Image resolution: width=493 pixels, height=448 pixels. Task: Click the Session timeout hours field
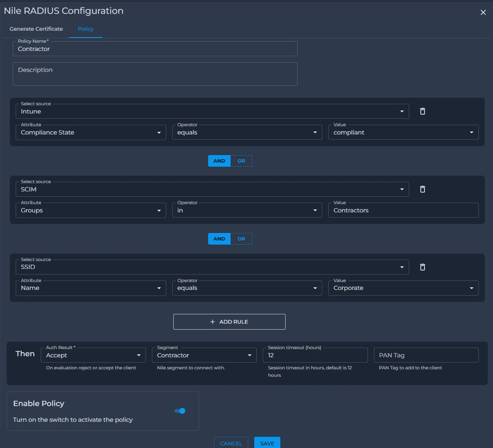click(x=315, y=355)
